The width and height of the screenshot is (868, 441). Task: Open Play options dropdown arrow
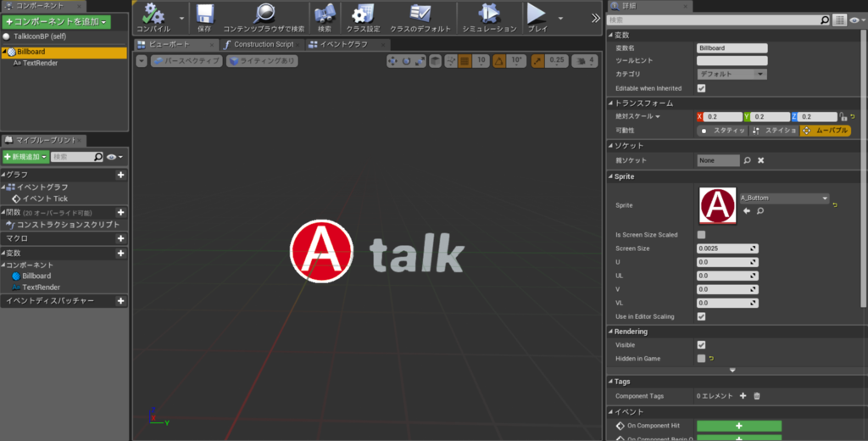[560, 19]
